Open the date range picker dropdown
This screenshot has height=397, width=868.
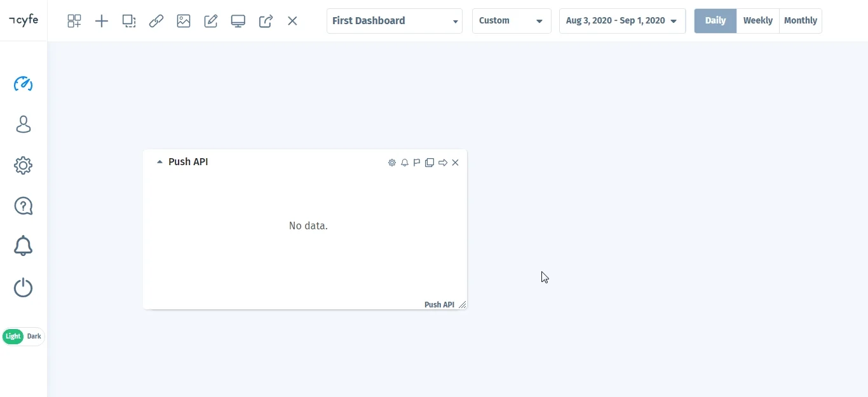[x=622, y=21]
